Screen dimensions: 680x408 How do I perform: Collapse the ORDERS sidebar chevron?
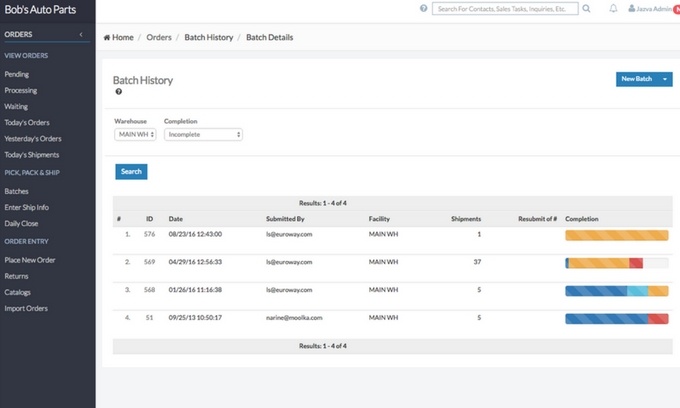tap(81, 34)
